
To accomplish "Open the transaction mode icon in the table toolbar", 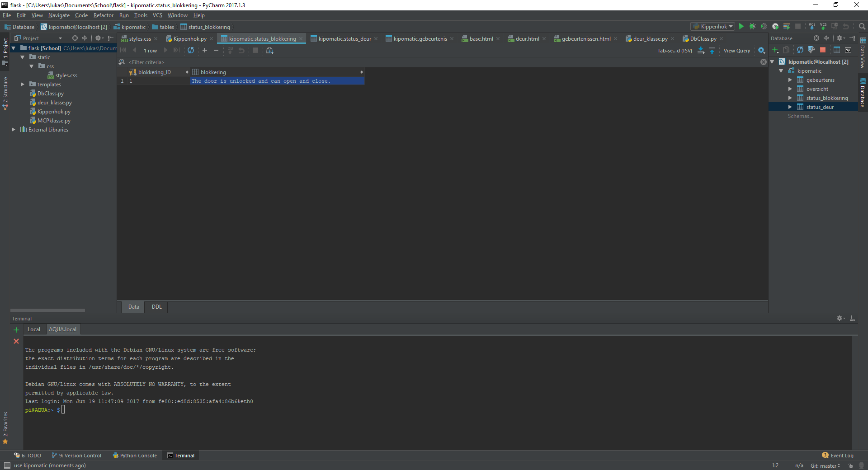I will click(270, 50).
